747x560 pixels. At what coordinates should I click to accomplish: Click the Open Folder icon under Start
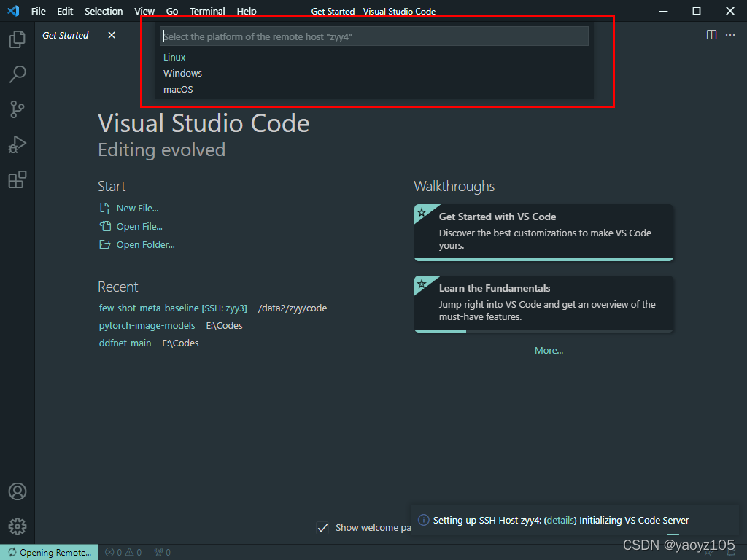pyautogui.click(x=105, y=244)
